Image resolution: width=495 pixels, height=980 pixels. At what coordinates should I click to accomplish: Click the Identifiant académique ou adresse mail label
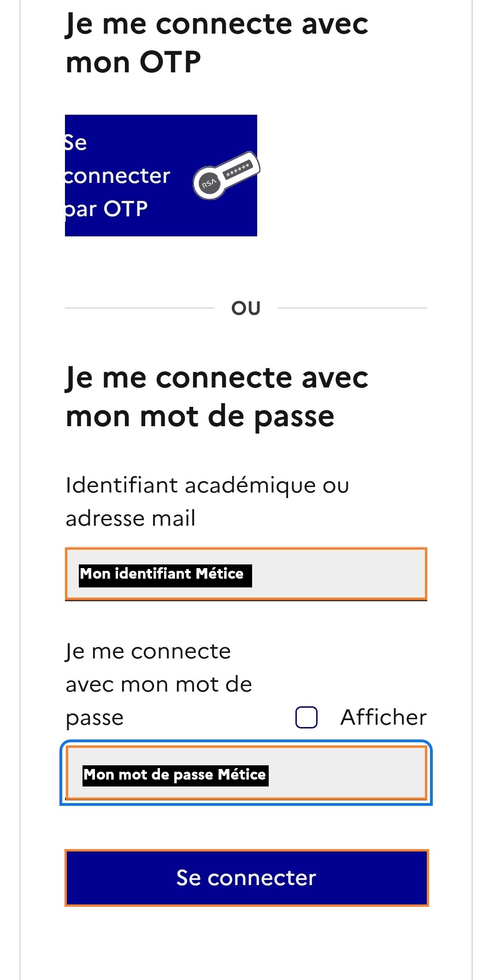[x=207, y=501]
